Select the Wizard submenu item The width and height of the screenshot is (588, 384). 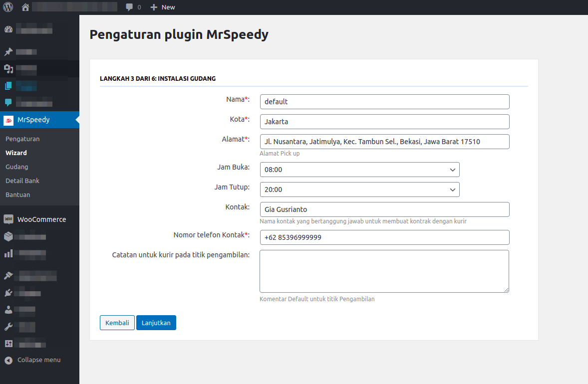pyautogui.click(x=16, y=153)
